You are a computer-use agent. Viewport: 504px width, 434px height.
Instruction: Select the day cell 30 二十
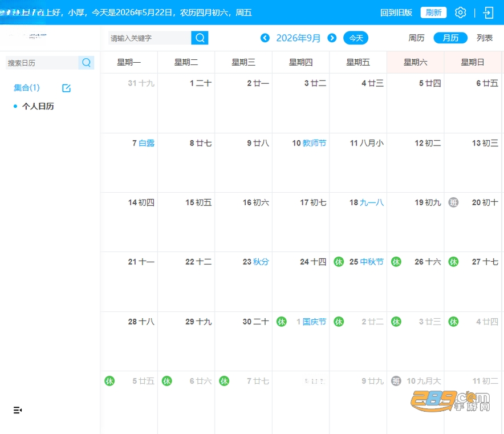point(243,342)
